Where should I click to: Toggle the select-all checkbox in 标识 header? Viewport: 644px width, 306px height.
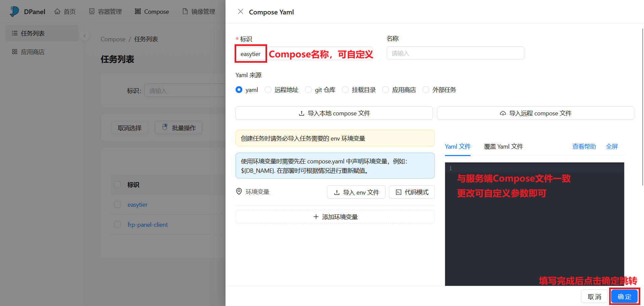pyautogui.click(x=117, y=185)
